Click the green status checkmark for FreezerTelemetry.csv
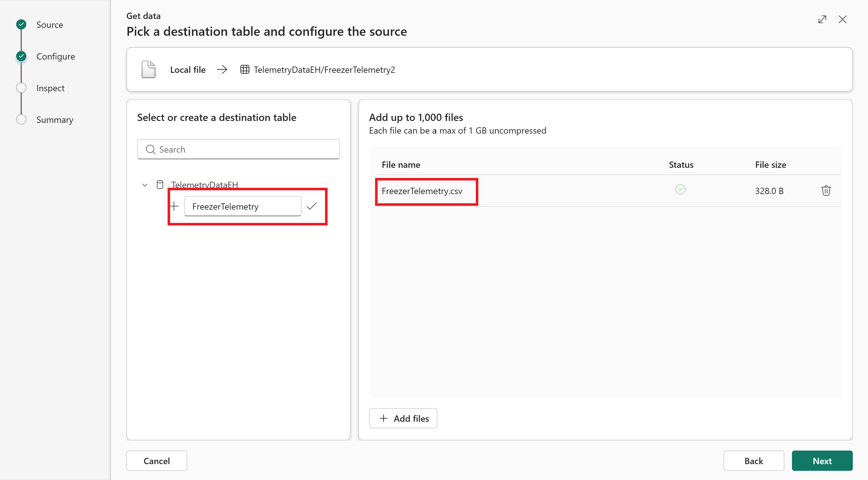 pyautogui.click(x=680, y=190)
